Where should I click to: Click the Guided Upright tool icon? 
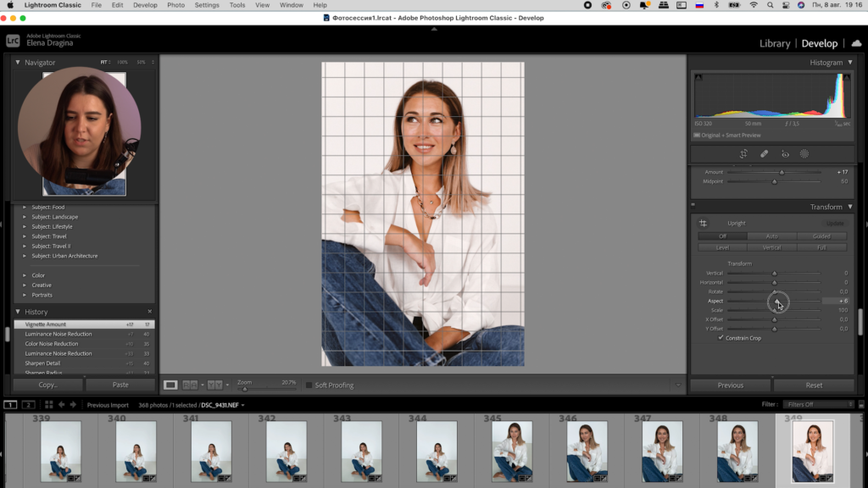703,224
